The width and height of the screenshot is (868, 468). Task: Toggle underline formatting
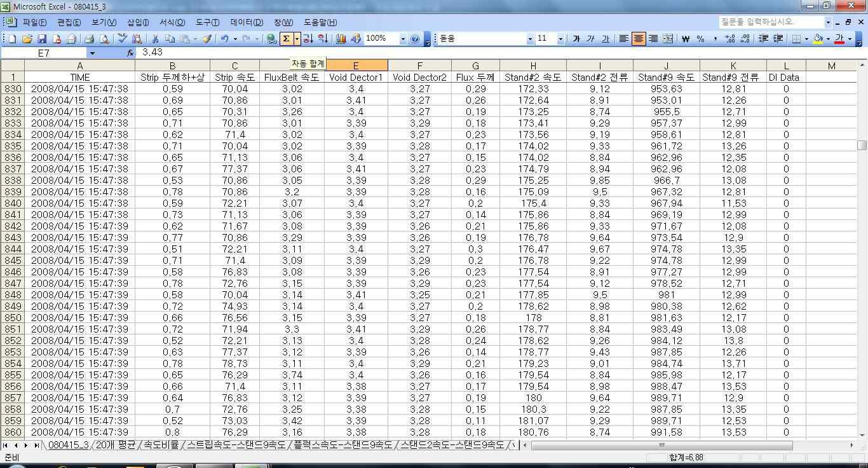[605, 39]
